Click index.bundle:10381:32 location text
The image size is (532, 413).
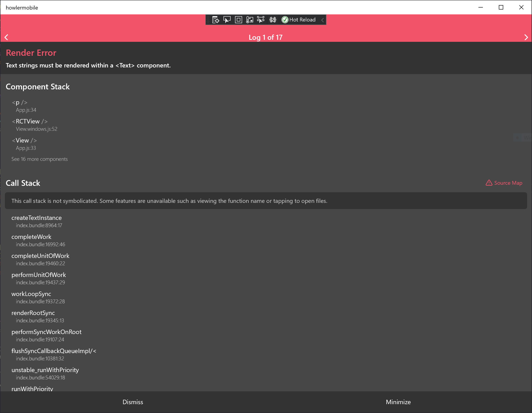point(40,358)
